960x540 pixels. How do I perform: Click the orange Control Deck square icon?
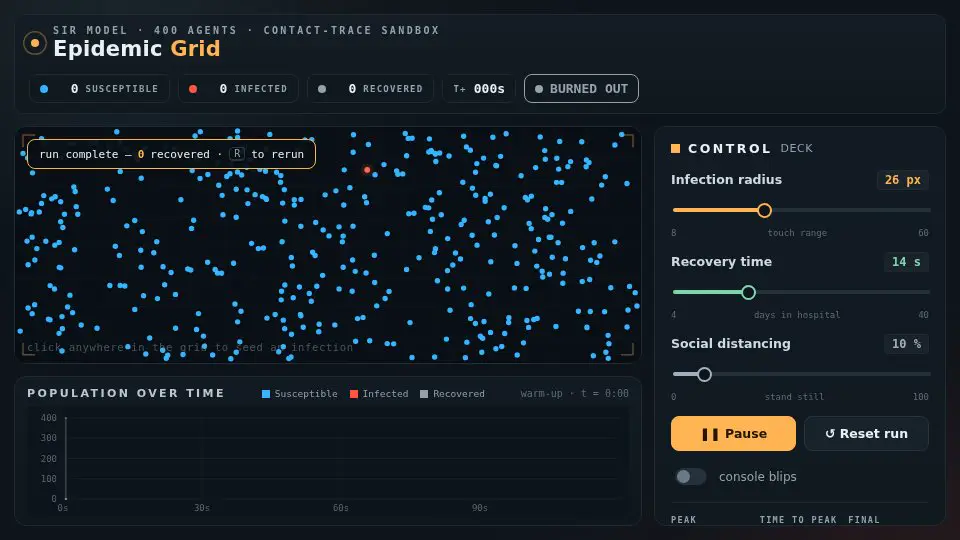point(675,148)
